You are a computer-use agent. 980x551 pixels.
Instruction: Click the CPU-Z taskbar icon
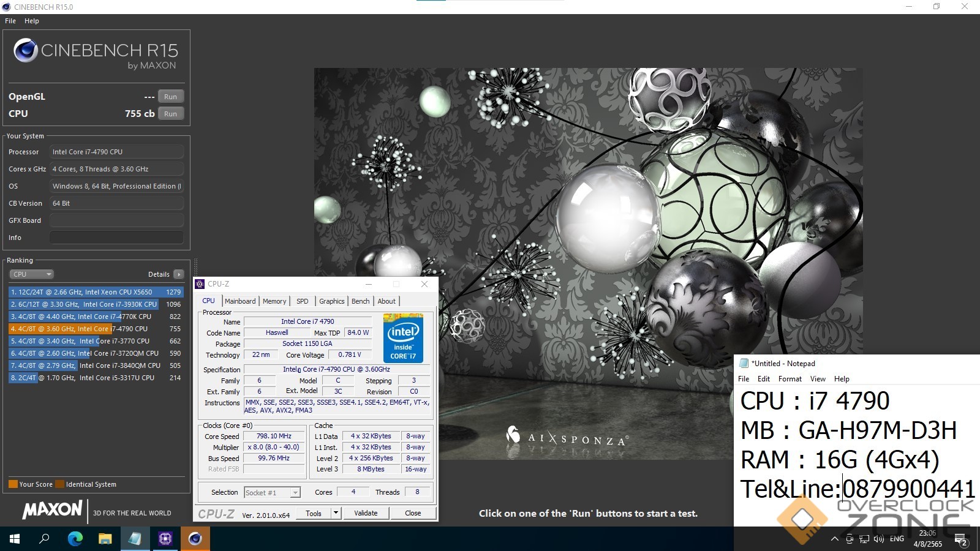tap(165, 539)
